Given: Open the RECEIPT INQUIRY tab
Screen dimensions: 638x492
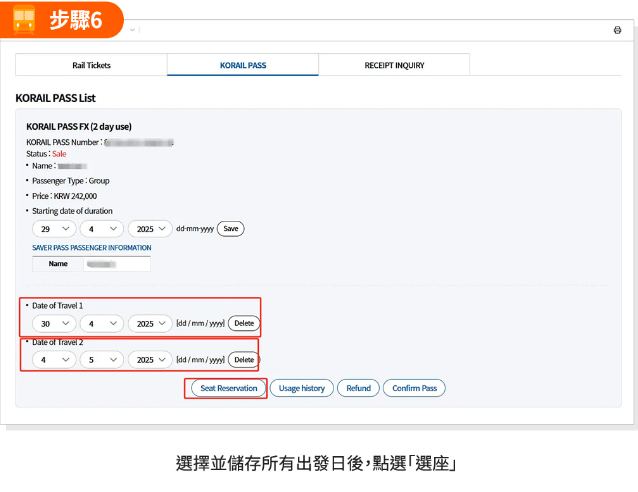Looking at the screenshot, I should 394,65.
